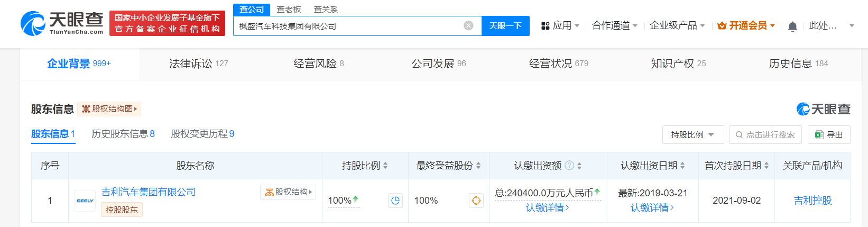Clear the search box text

tap(468, 26)
